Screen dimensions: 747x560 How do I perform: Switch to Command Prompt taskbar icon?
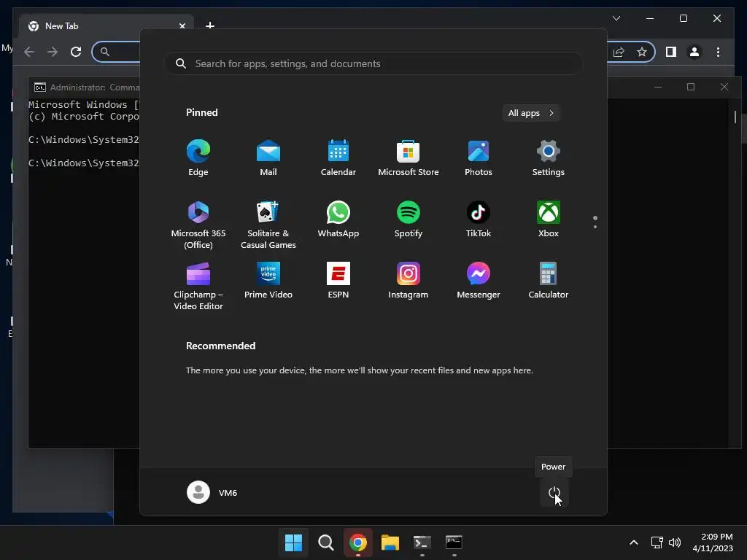pyautogui.click(x=454, y=542)
